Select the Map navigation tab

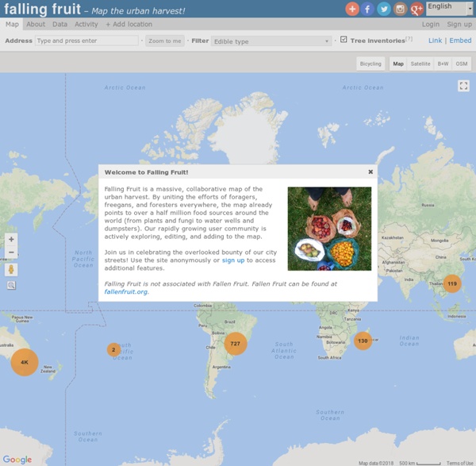(x=12, y=25)
